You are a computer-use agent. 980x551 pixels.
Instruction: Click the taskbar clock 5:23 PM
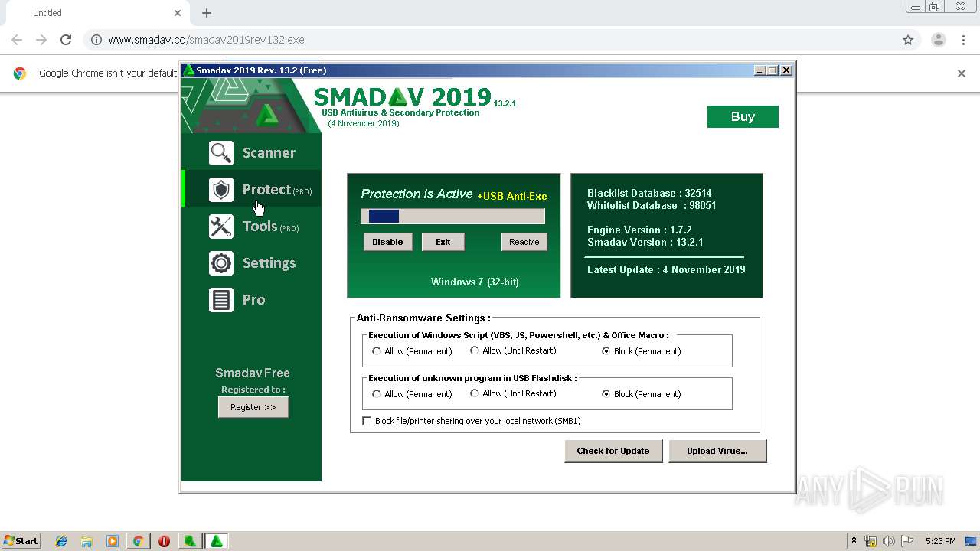click(940, 541)
